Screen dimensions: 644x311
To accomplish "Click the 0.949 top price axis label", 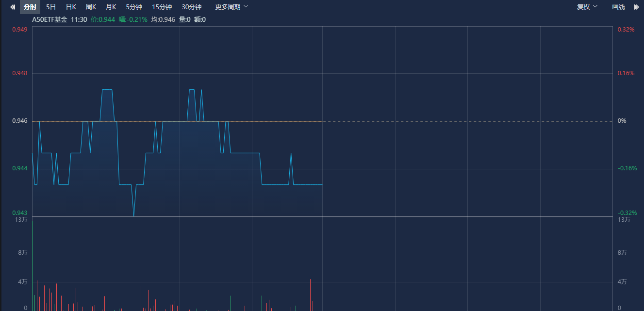I will click(x=19, y=30).
